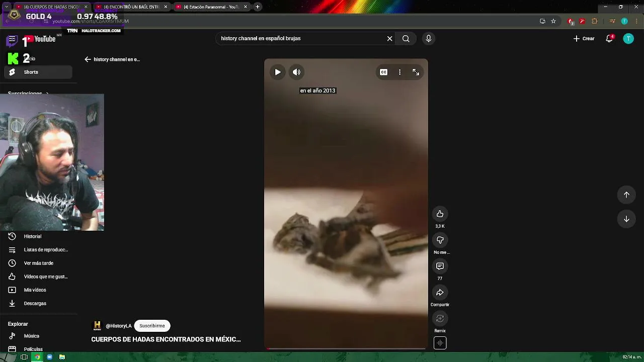Viewport: 644px width, 362px height.
Task: Open the History channel logo avatar
Action: point(97,326)
